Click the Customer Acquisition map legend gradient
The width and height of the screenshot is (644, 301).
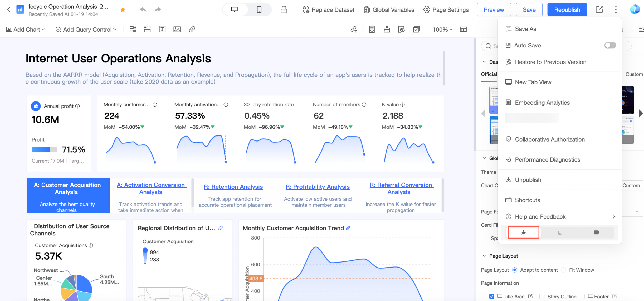pos(145,256)
